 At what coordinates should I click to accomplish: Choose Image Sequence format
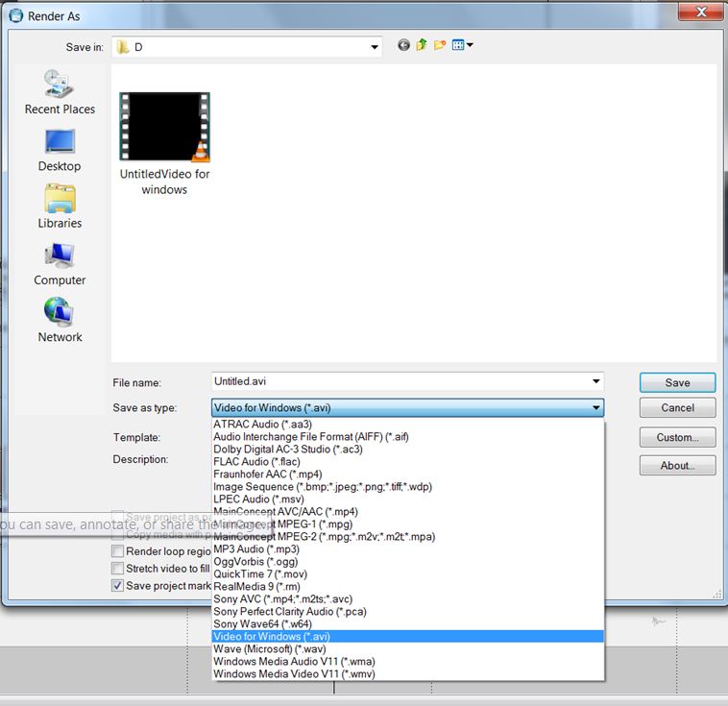(x=408, y=487)
